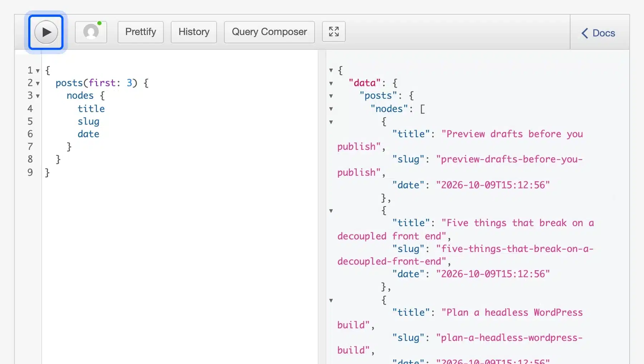Click the value 3 in the first argument
Image resolution: width=644 pixels, height=364 pixels.
tap(130, 83)
